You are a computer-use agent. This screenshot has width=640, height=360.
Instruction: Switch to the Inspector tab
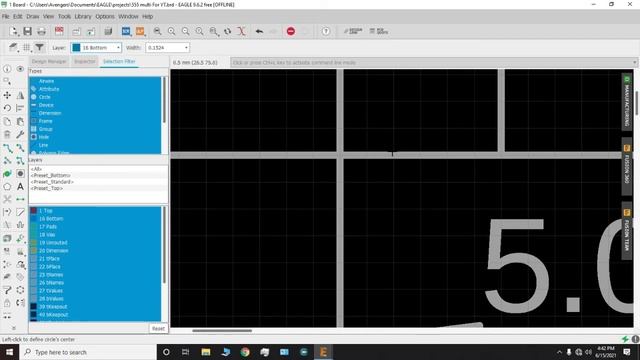tap(84, 61)
